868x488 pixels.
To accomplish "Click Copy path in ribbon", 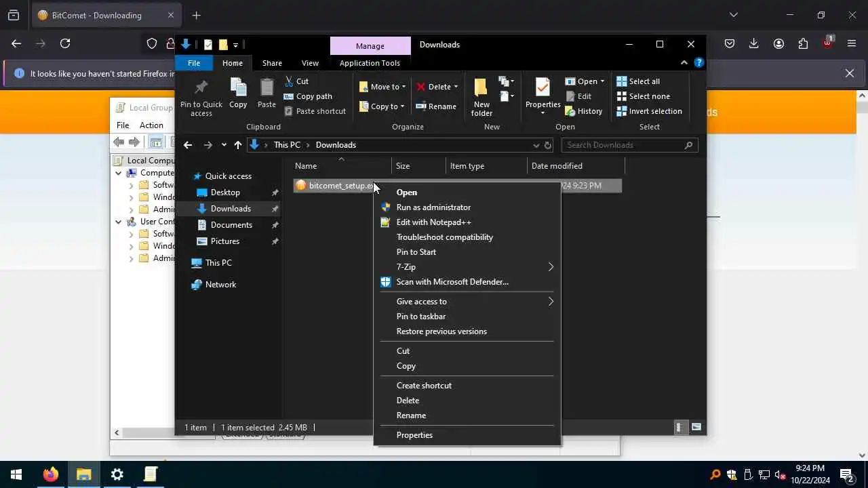I will pyautogui.click(x=308, y=96).
